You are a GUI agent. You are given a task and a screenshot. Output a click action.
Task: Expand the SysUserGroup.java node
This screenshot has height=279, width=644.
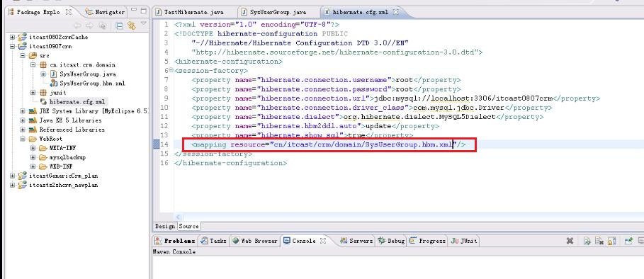(x=43, y=74)
